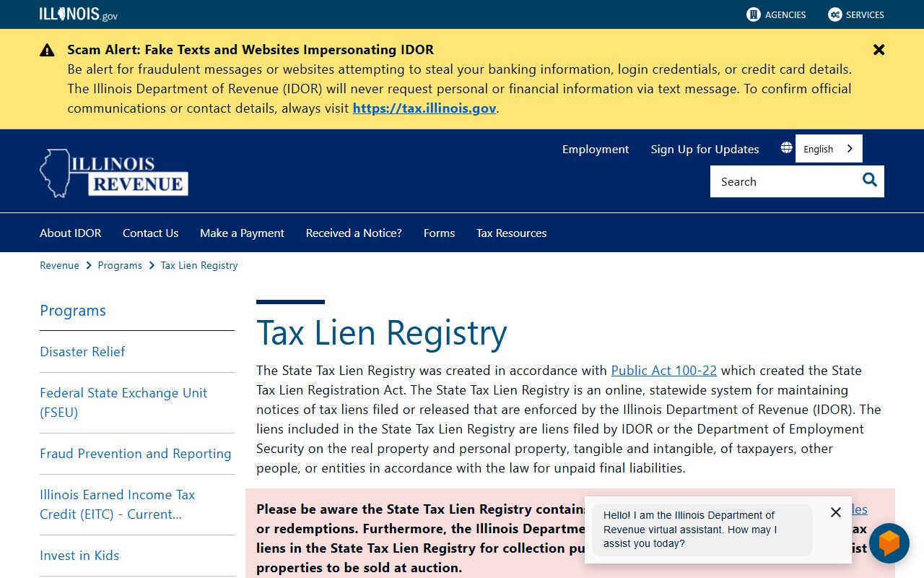Click the ILLINOIS.gov logo
This screenshot has width=924, height=578.
(79, 14)
